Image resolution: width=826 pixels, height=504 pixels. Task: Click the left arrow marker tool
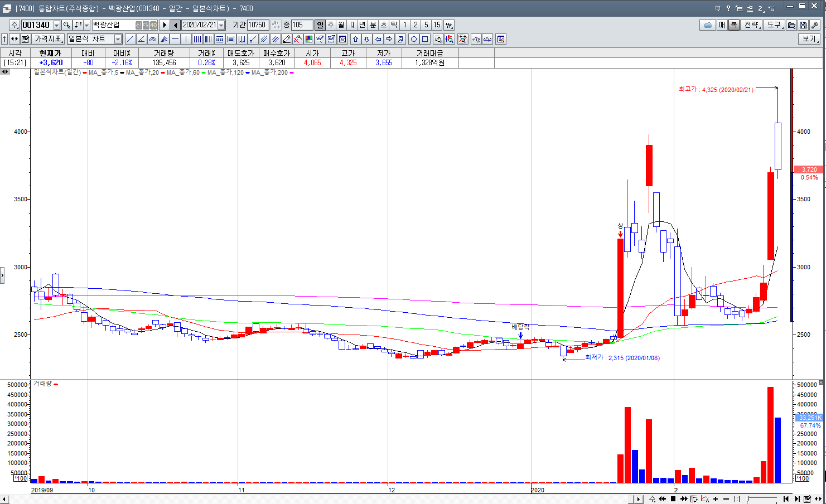pos(378,39)
